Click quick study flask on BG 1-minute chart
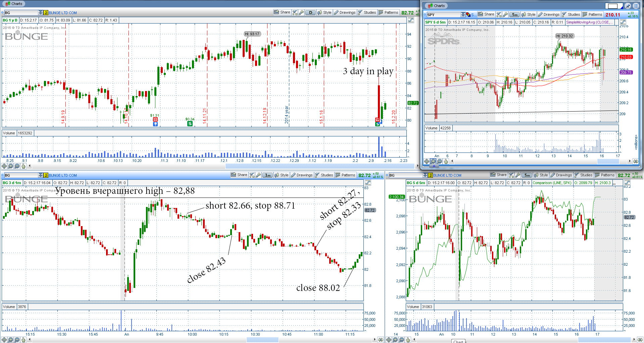This screenshot has height=343, width=644. [252, 175]
